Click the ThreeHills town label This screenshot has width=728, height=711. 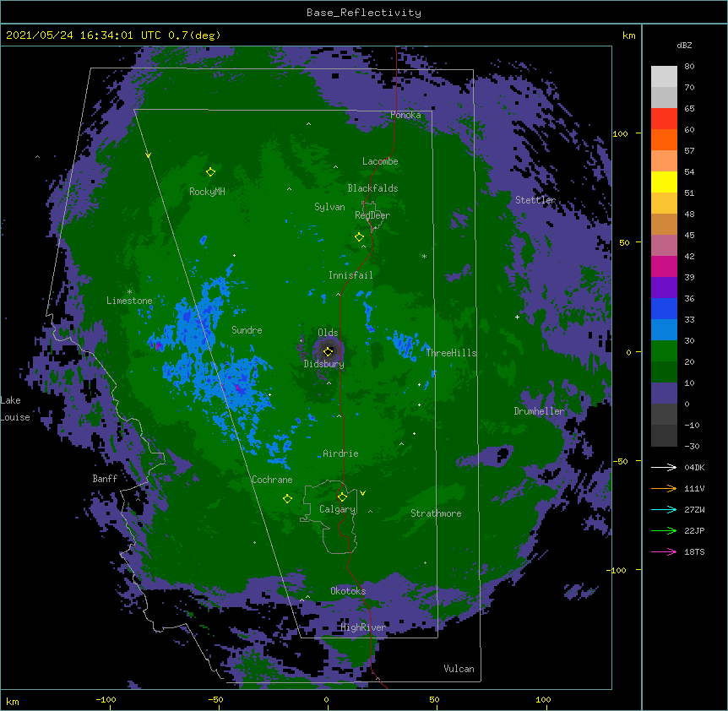[x=451, y=353]
